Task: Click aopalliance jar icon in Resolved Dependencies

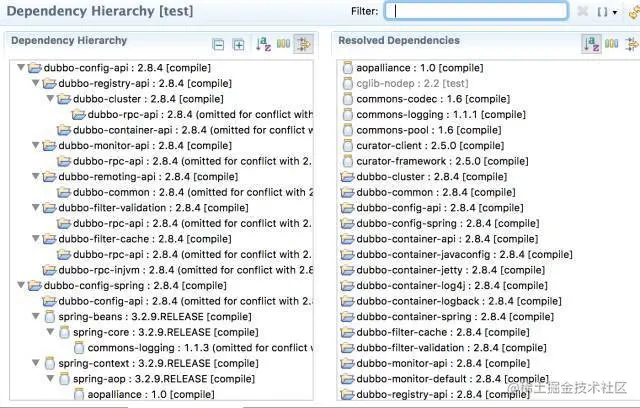Action: point(347,68)
